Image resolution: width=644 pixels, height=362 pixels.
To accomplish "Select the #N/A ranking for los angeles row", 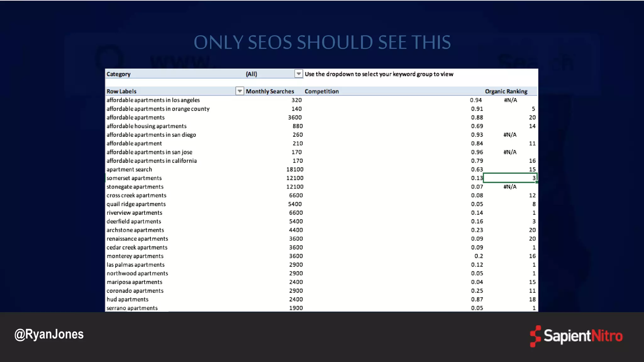I will [x=510, y=100].
